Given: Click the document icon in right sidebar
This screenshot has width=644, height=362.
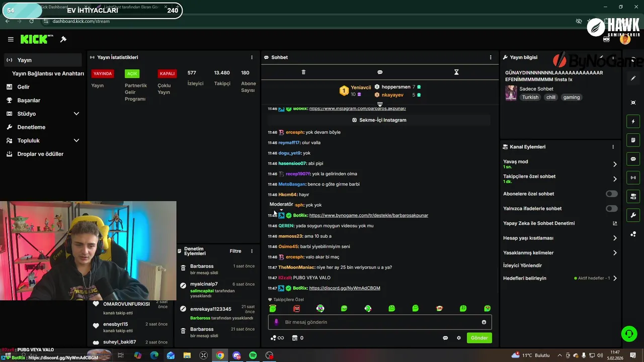Looking at the screenshot, I should (633, 140).
